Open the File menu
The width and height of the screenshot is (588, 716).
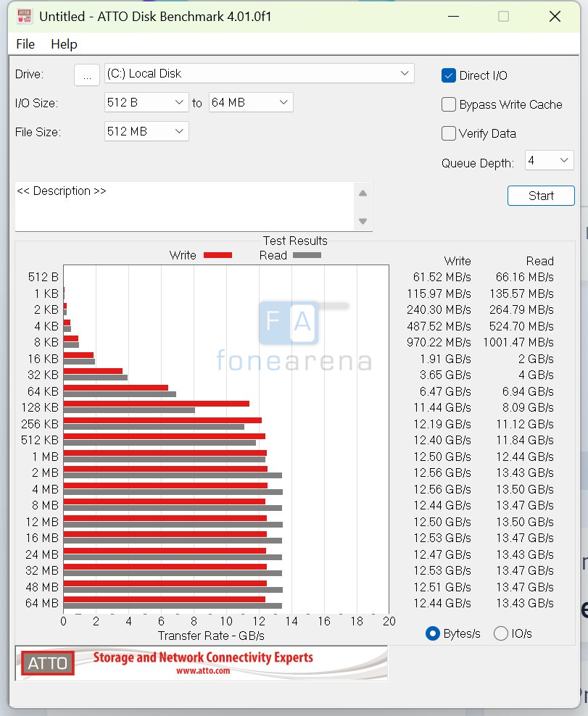tap(25, 44)
